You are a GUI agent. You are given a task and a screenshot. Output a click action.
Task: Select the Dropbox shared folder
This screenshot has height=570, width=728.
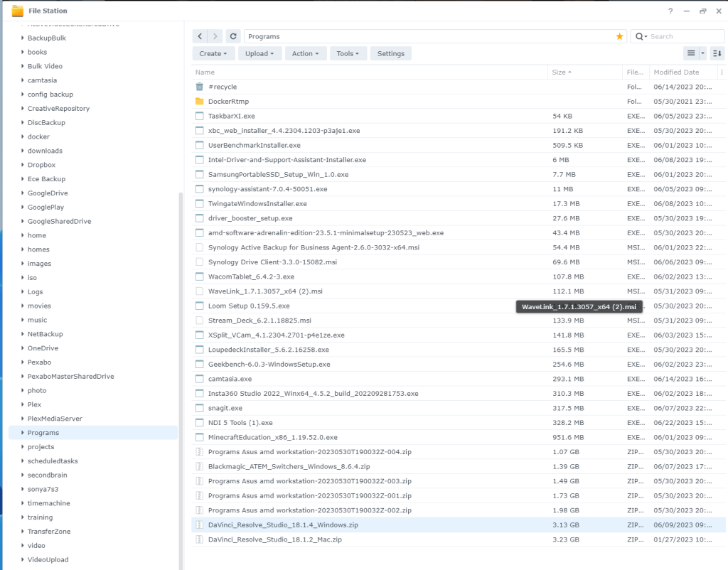tap(41, 165)
